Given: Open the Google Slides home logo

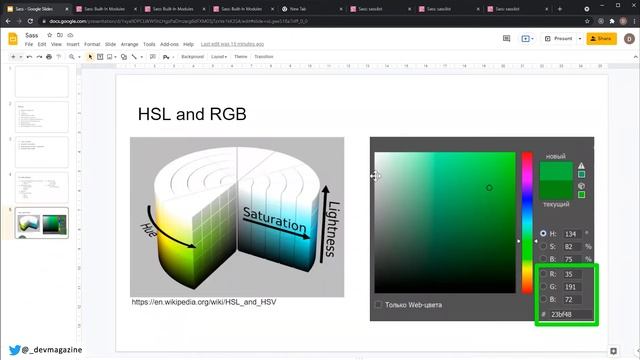Looking at the screenshot, I should coord(13,39).
